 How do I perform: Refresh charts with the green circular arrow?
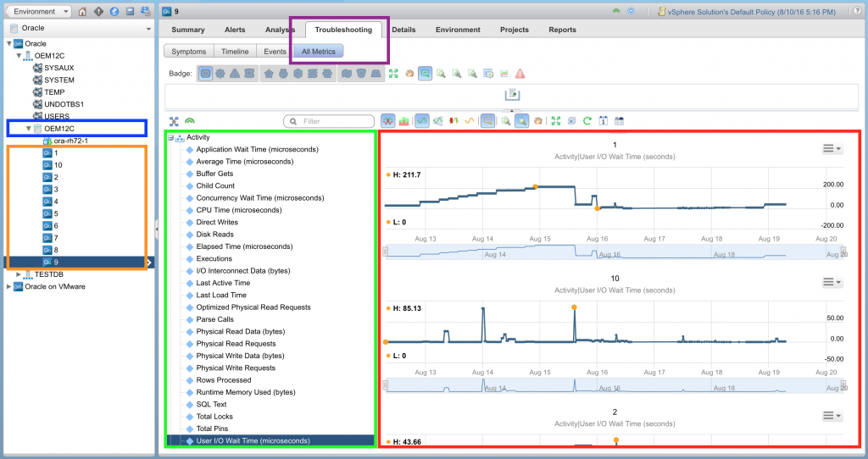point(587,120)
